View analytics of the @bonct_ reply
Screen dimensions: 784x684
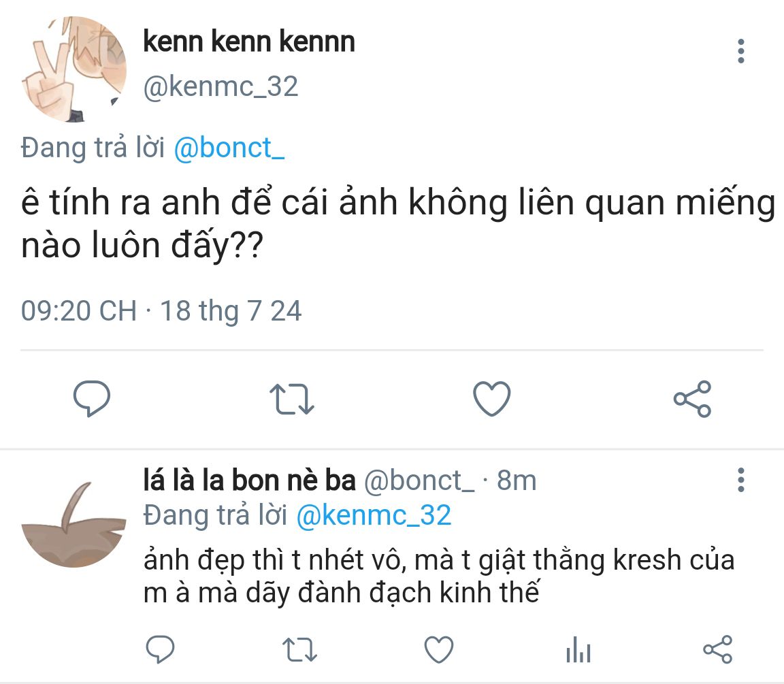point(578,650)
